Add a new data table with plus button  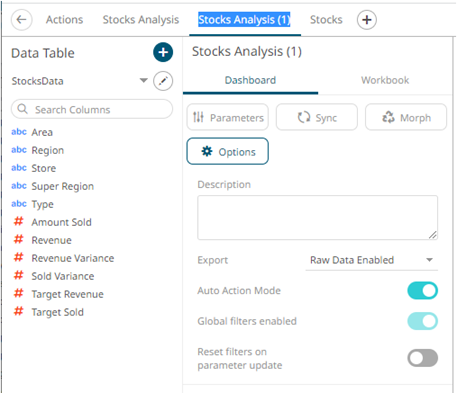tap(163, 52)
